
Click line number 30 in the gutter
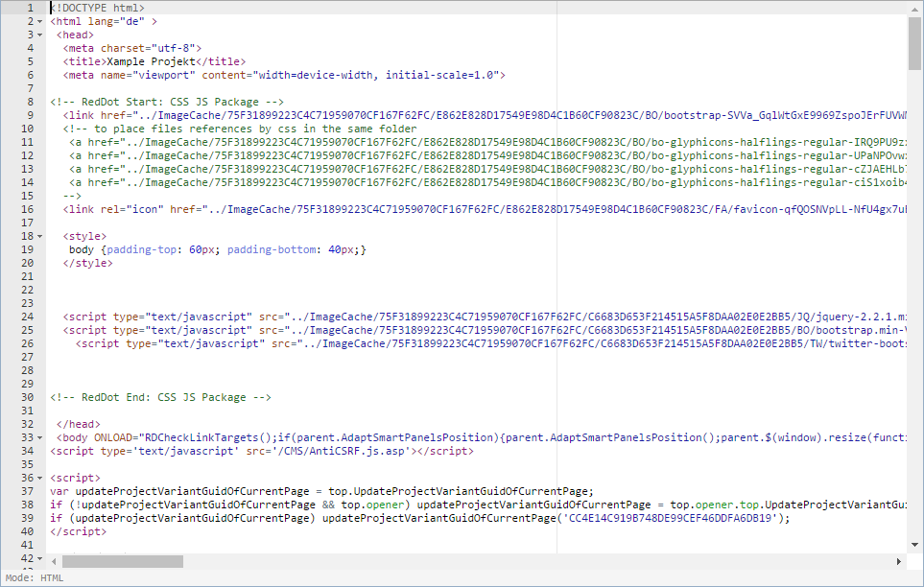click(x=27, y=397)
